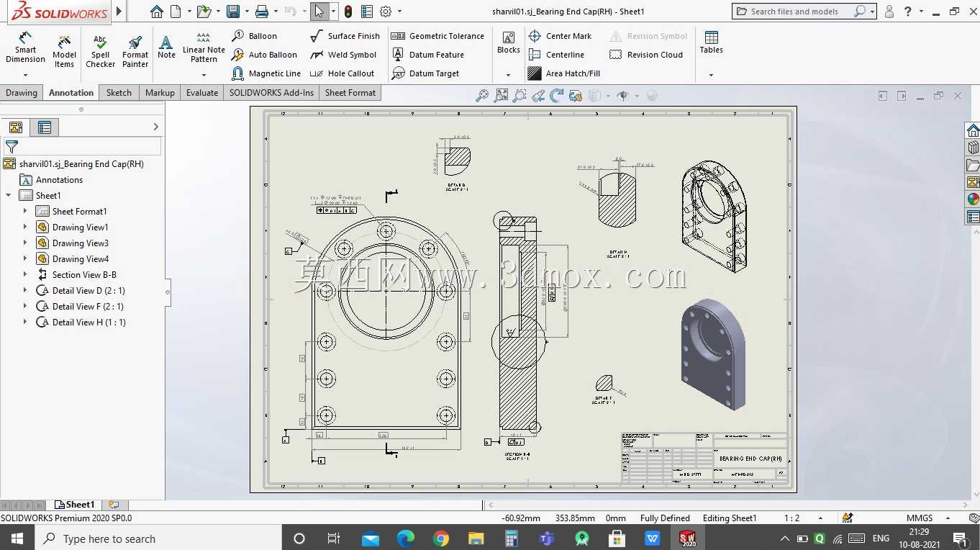Expand the Options gear dropdown arrow

[400, 12]
